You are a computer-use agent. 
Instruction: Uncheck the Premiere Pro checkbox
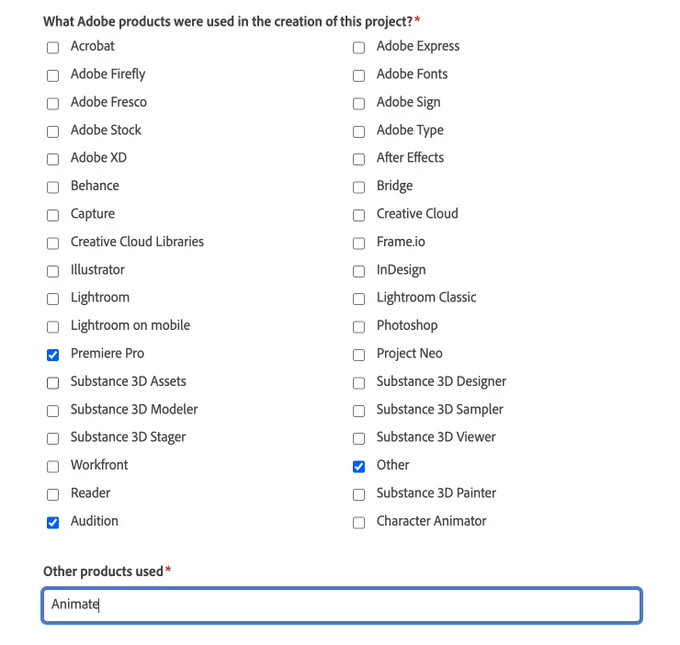[53, 355]
